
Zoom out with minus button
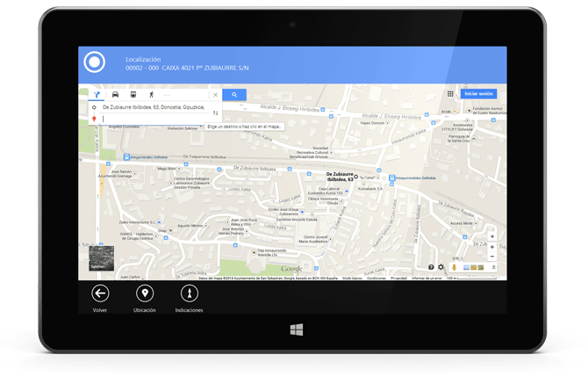tap(492, 257)
